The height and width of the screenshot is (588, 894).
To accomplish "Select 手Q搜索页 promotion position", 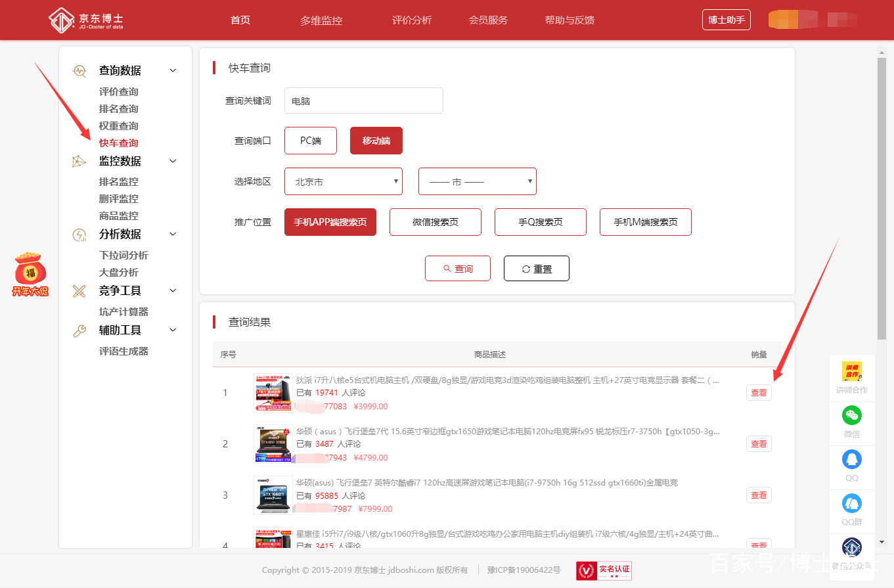I will [x=541, y=222].
